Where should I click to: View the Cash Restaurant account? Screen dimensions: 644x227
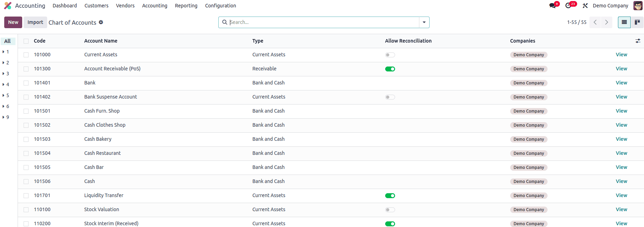point(621,153)
